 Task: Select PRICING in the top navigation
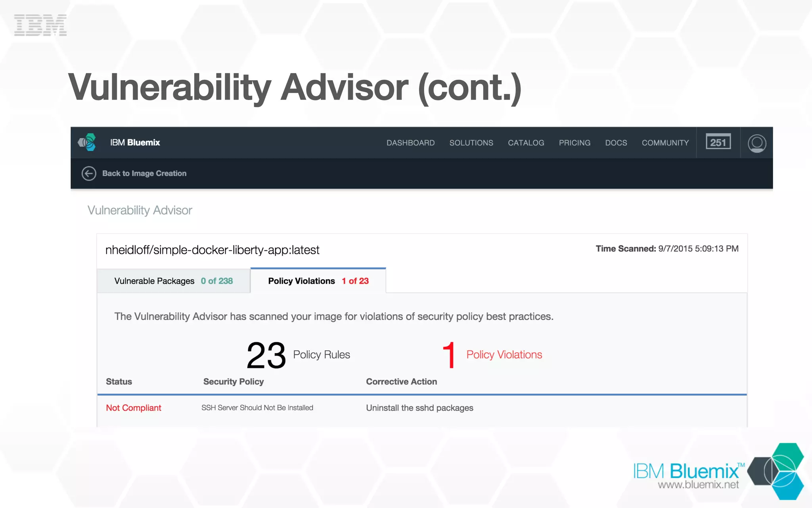(x=575, y=143)
